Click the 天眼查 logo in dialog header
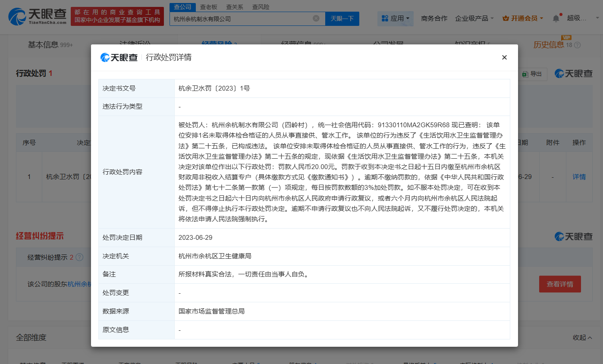 (119, 57)
